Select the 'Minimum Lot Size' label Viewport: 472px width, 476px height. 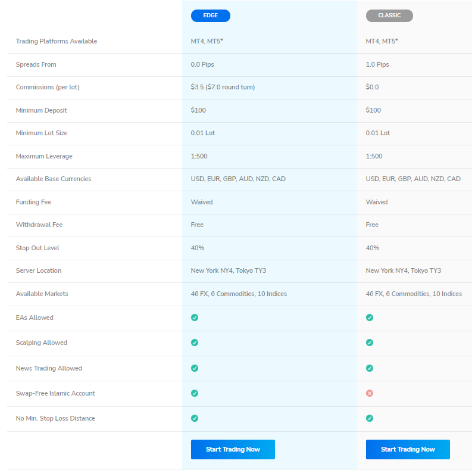tap(42, 133)
